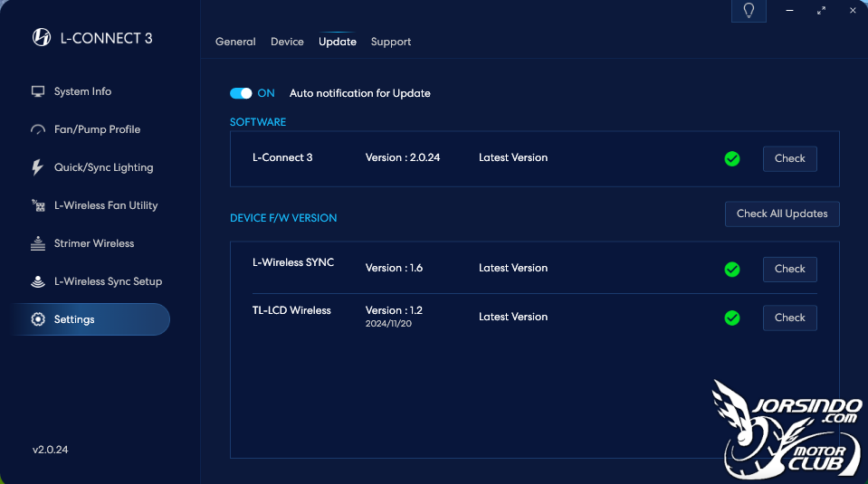The height and width of the screenshot is (484, 868).
Task: Click TL-LCD Wireless device name
Action: click(x=291, y=310)
